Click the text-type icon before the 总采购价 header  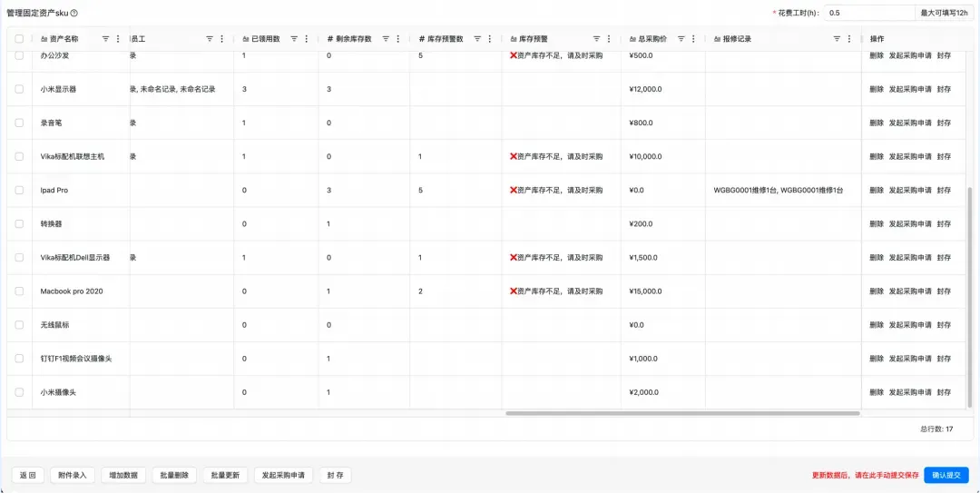632,39
